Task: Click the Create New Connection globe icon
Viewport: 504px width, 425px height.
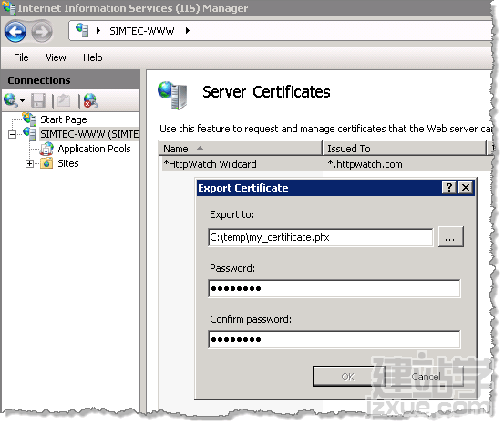Action: [11, 100]
